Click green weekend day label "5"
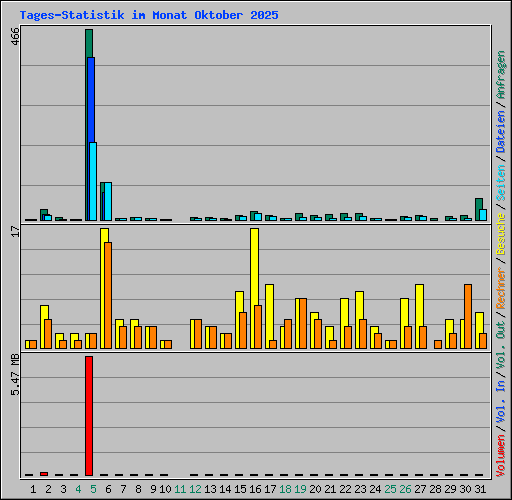 pyautogui.click(x=93, y=489)
